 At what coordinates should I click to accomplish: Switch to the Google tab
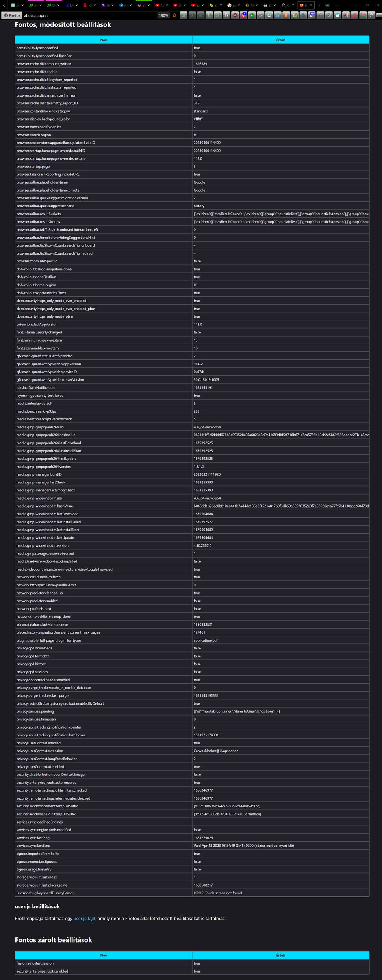click(x=232, y=5)
